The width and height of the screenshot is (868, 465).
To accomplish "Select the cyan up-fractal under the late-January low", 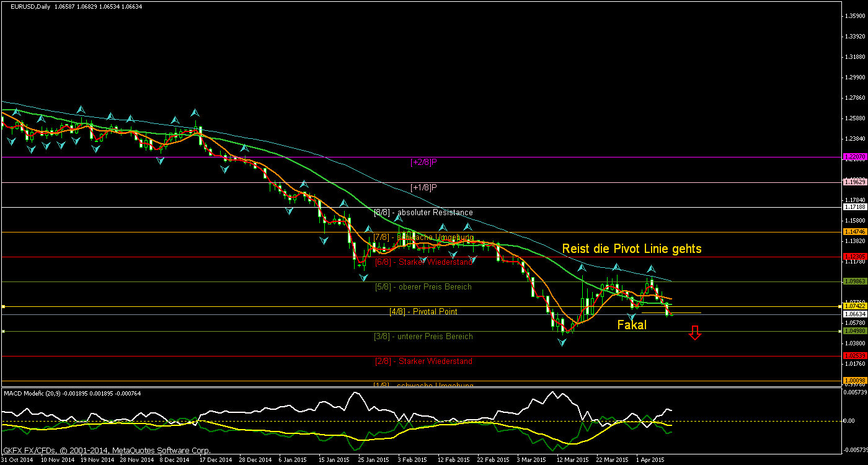I will pyautogui.click(x=365, y=277).
